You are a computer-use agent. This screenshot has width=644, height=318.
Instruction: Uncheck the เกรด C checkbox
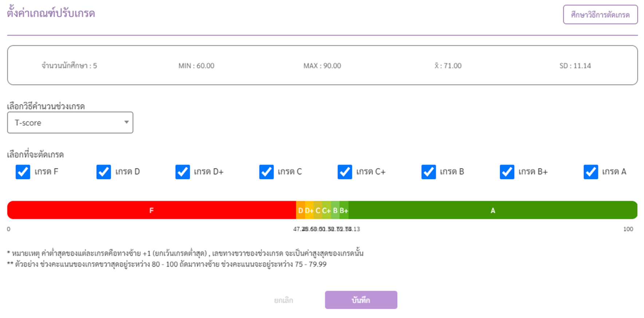point(266,172)
